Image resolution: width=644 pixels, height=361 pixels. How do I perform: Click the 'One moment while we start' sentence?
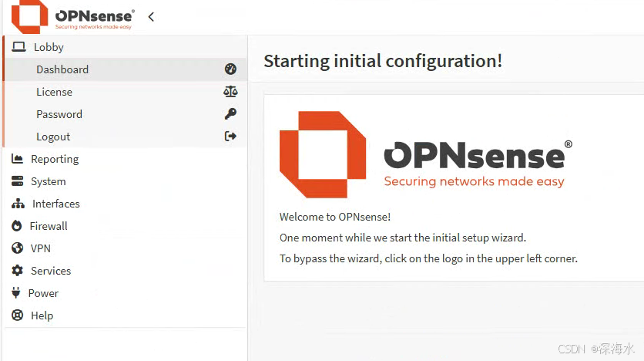coord(403,238)
